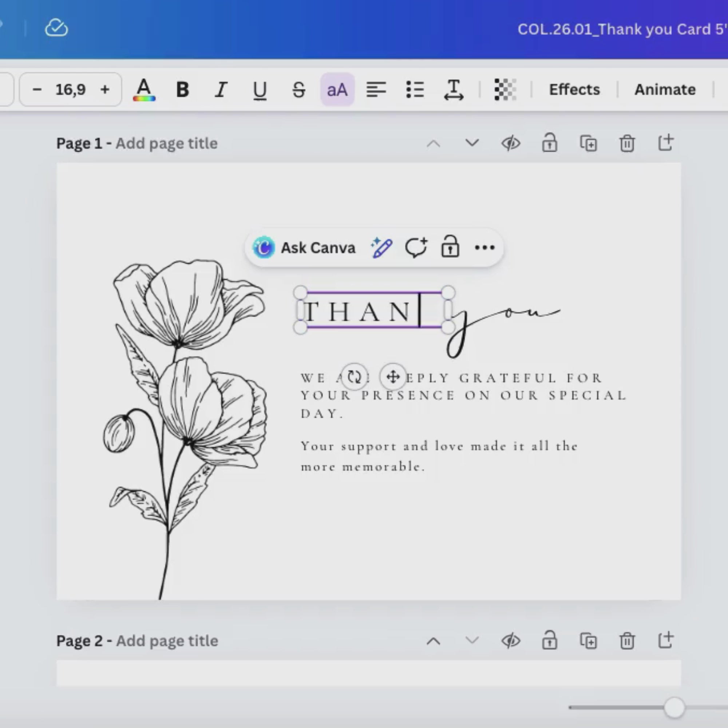Lock the selected text element
Screen dimensions: 728x728
click(450, 247)
